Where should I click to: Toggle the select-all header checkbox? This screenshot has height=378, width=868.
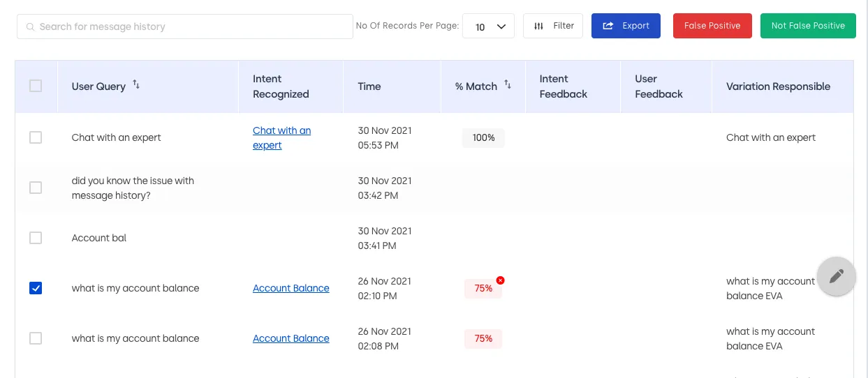36,86
